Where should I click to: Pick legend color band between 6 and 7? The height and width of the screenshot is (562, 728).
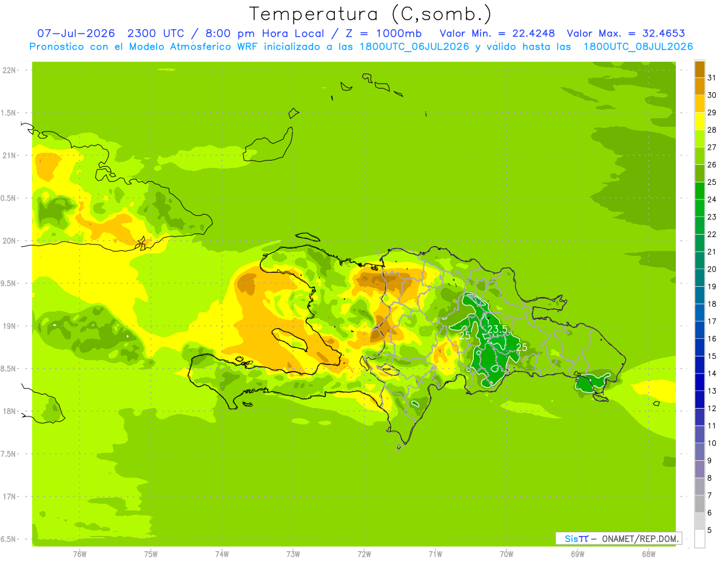click(699, 504)
